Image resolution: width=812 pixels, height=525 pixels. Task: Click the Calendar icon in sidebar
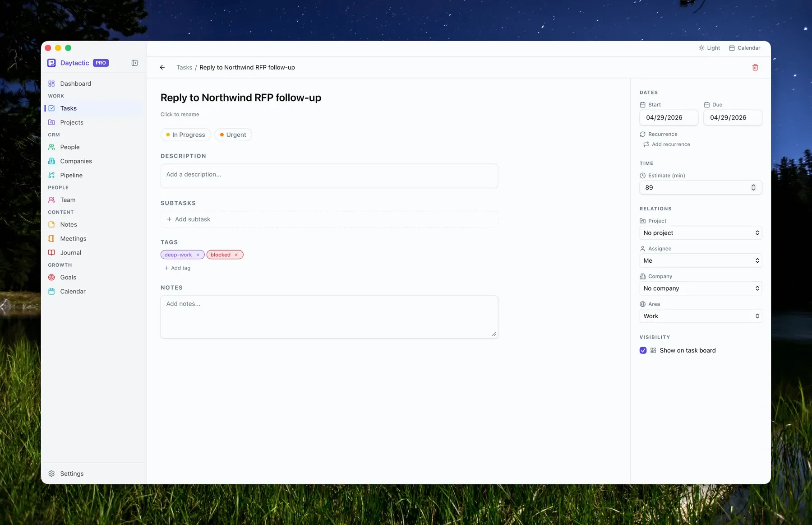(51, 292)
